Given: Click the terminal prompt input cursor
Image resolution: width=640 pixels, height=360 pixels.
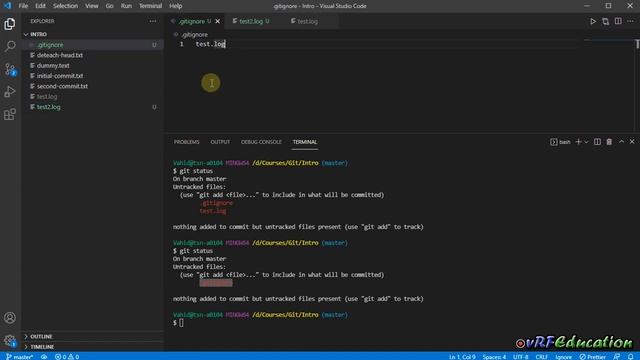Looking at the screenshot, I should click(181, 323).
